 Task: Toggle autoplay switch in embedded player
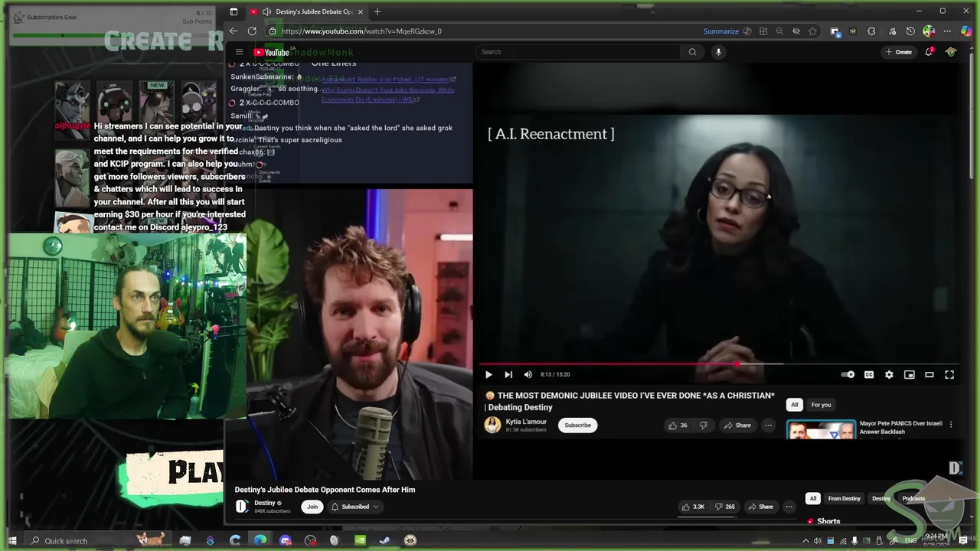coord(848,374)
